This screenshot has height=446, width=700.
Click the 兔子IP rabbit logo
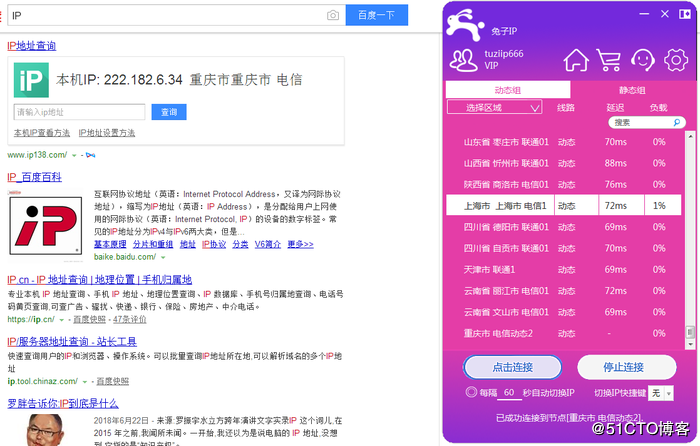(465, 24)
